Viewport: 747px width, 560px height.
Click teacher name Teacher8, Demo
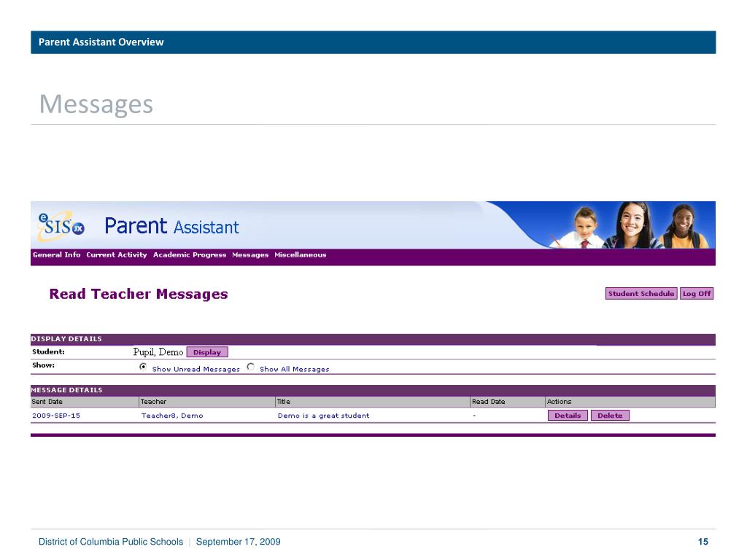coord(172,416)
